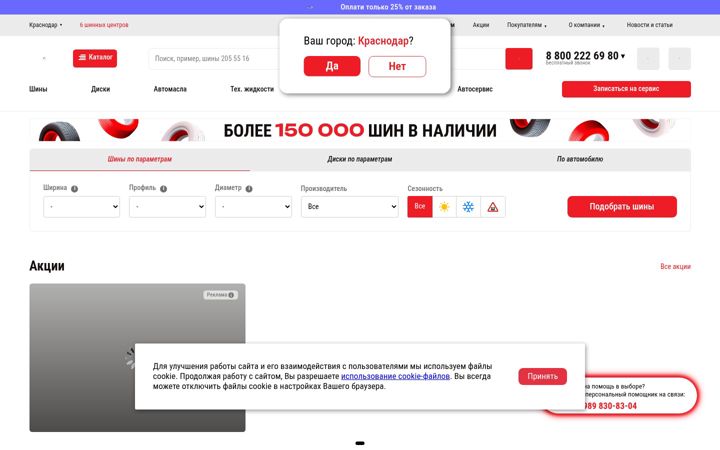Click the 150 000 шин в наличии banner
The height and width of the screenshot is (450, 720).
[360, 130]
